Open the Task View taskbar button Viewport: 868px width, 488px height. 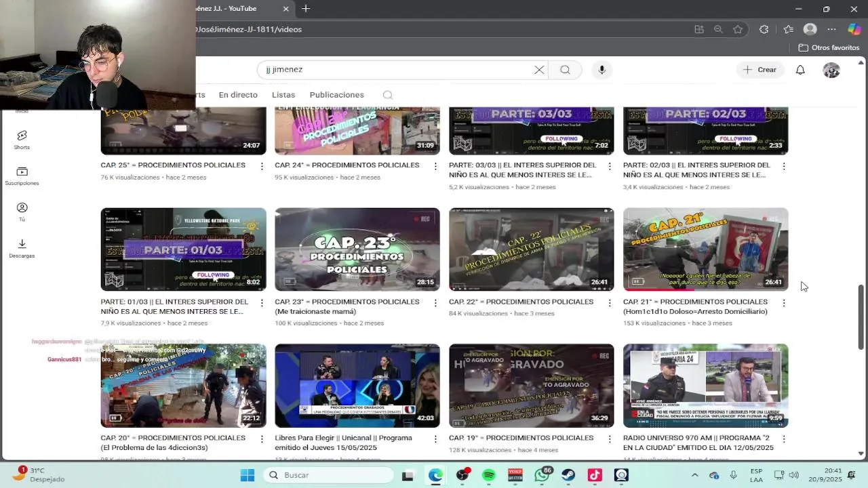(x=408, y=475)
